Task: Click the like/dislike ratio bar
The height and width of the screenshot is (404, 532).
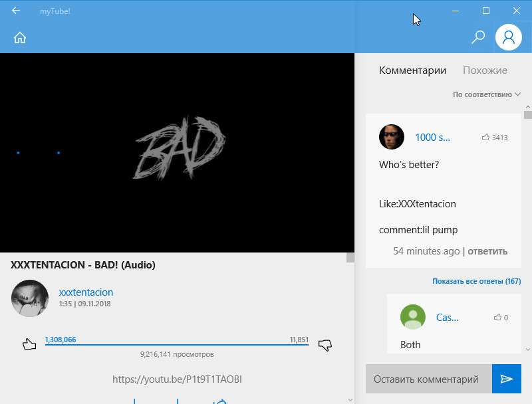Action: pos(177,345)
